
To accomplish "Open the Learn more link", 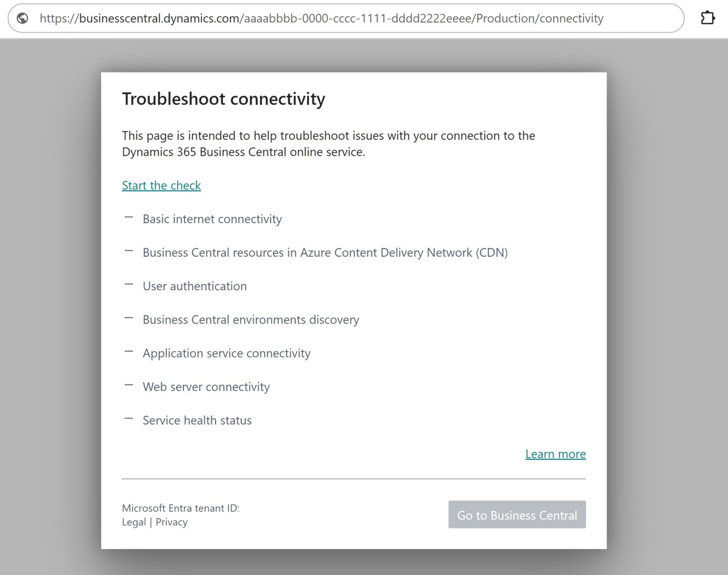I will 555,454.
